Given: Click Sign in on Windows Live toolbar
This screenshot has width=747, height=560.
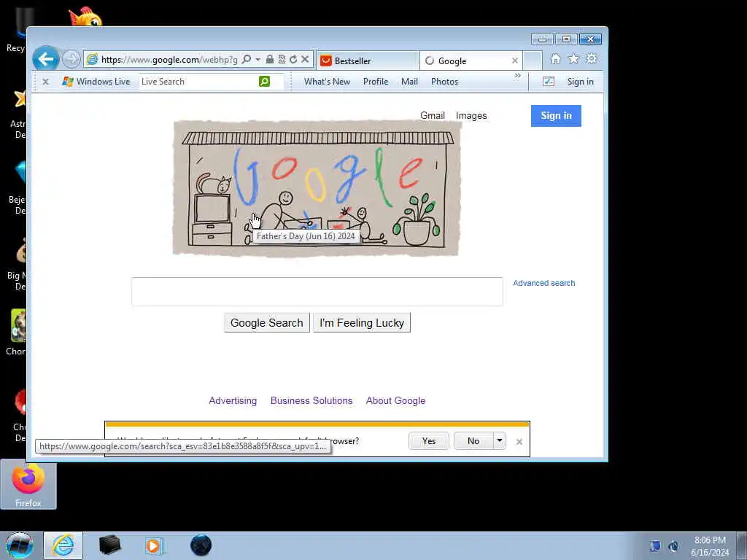Looking at the screenshot, I should [580, 82].
